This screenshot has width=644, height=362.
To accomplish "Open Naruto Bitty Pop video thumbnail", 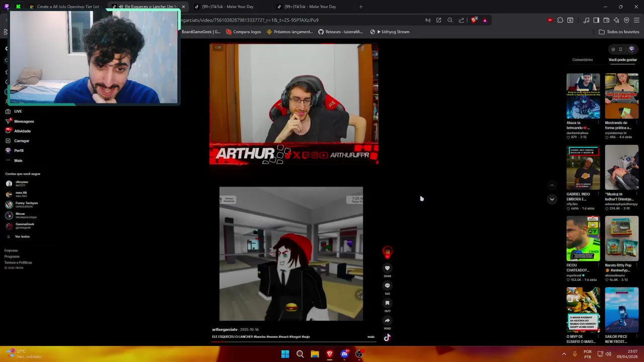I will tap(622, 239).
